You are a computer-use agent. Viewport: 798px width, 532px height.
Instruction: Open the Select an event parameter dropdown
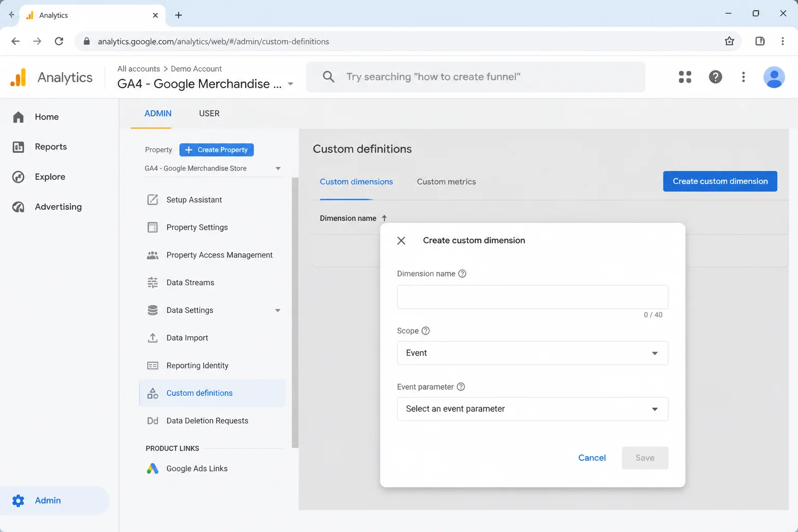pos(533,409)
